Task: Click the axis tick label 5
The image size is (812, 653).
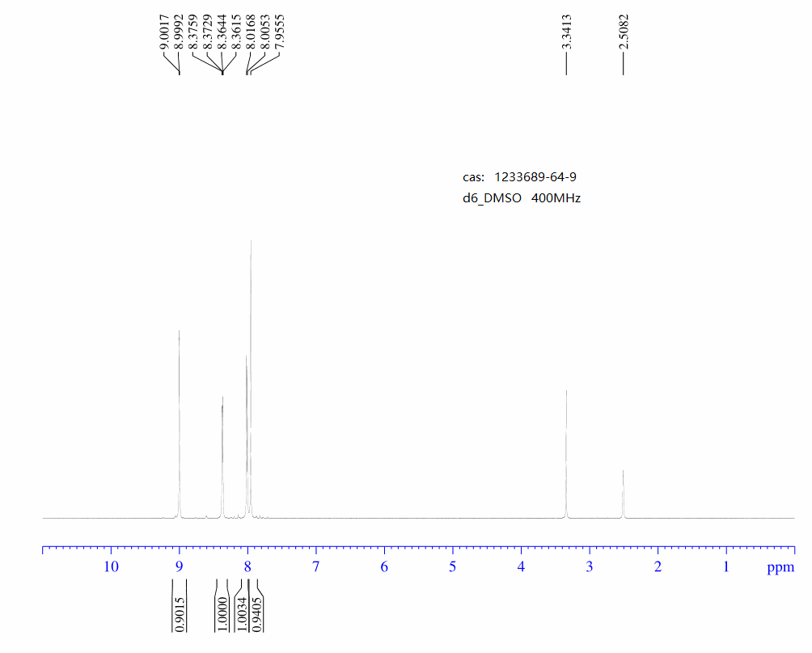Action: click(x=453, y=567)
